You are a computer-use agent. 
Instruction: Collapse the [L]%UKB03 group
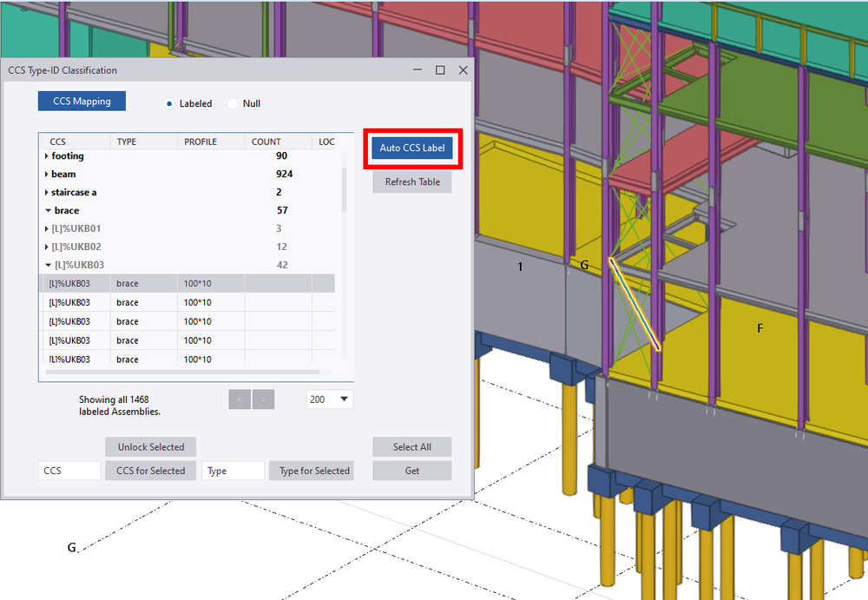[x=50, y=265]
